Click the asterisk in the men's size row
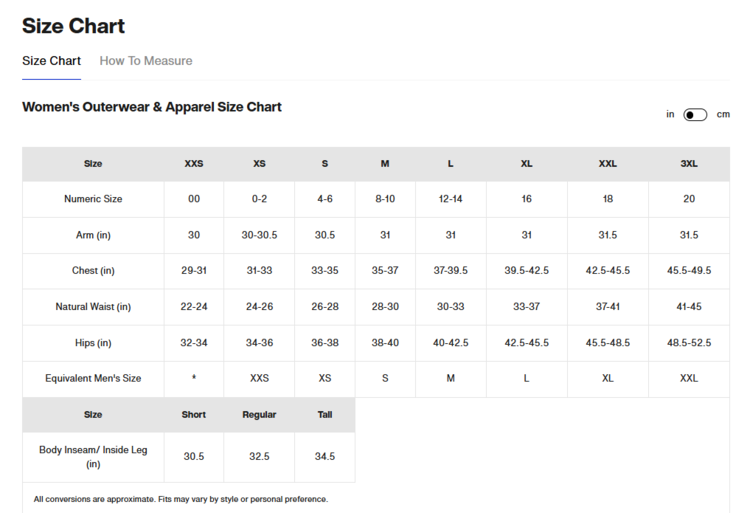 (194, 379)
